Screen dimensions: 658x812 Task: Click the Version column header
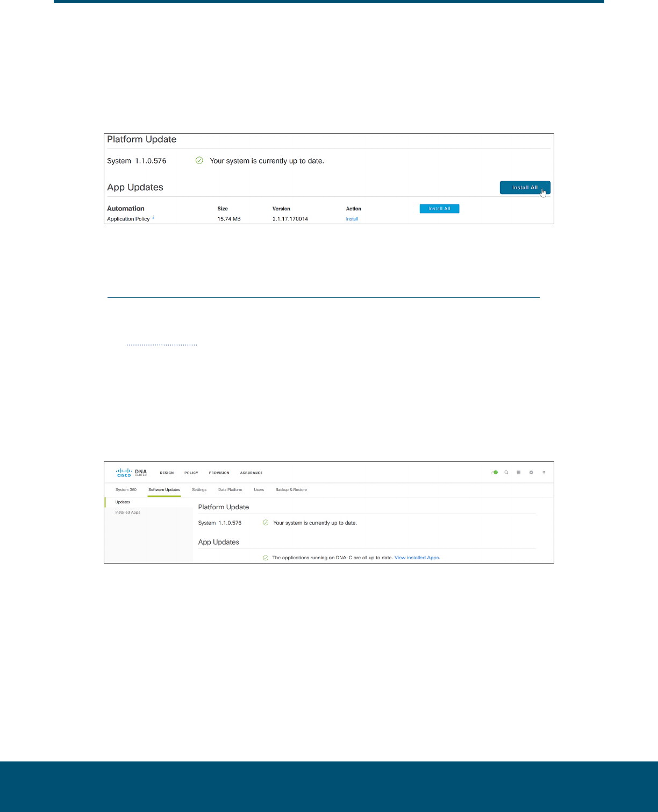(281, 209)
